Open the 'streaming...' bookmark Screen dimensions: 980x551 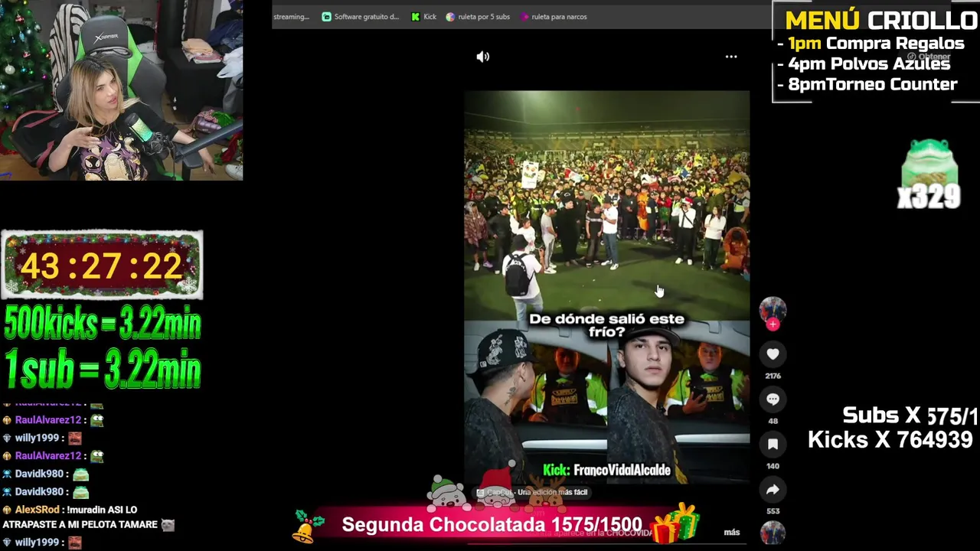(292, 17)
